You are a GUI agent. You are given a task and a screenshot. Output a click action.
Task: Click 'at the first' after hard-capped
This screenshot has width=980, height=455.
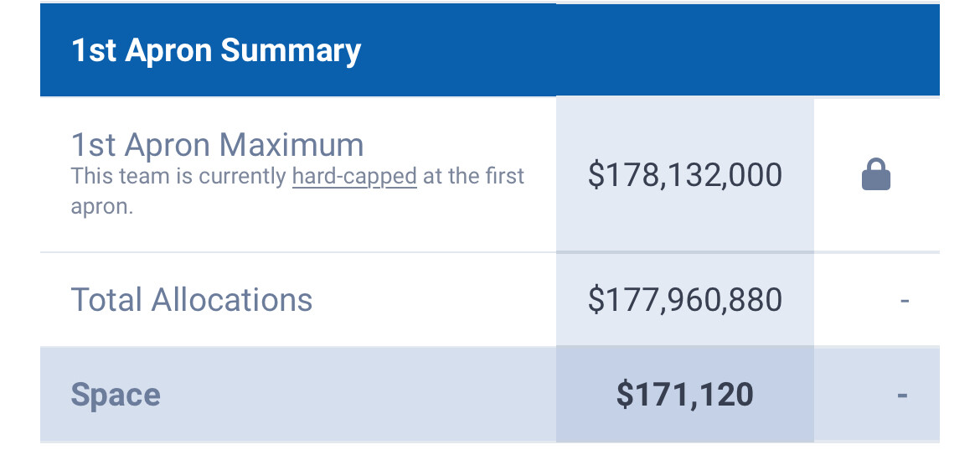473,176
